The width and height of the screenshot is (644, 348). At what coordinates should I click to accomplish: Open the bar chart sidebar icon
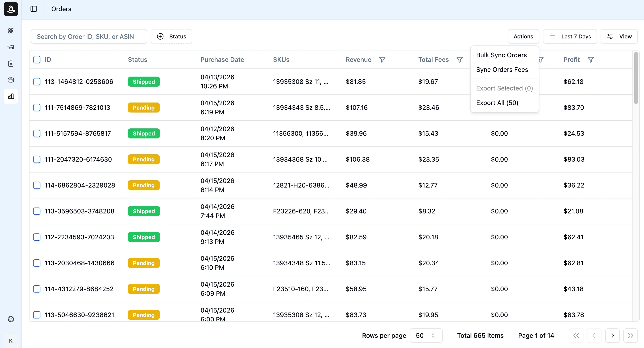pyautogui.click(x=11, y=96)
